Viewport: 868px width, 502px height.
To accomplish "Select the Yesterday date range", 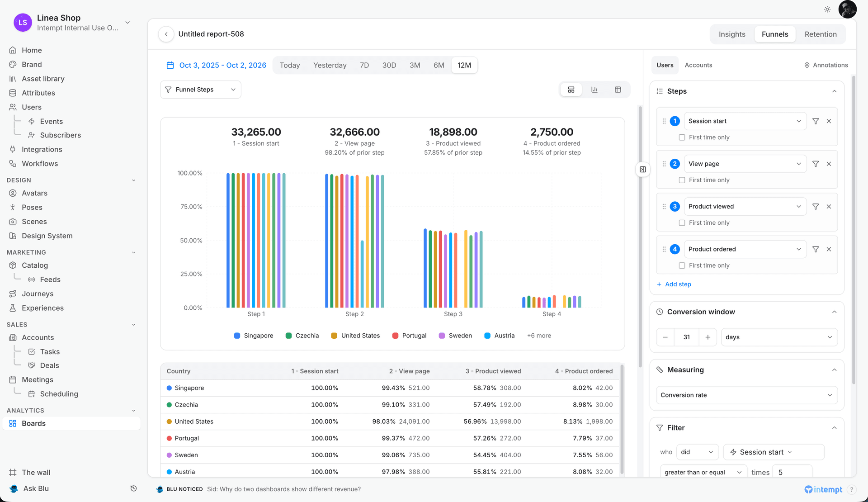I will click(330, 65).
